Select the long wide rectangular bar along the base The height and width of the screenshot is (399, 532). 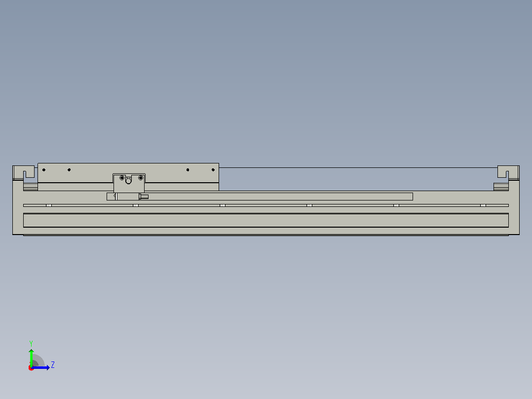click(x=266, y=220)
